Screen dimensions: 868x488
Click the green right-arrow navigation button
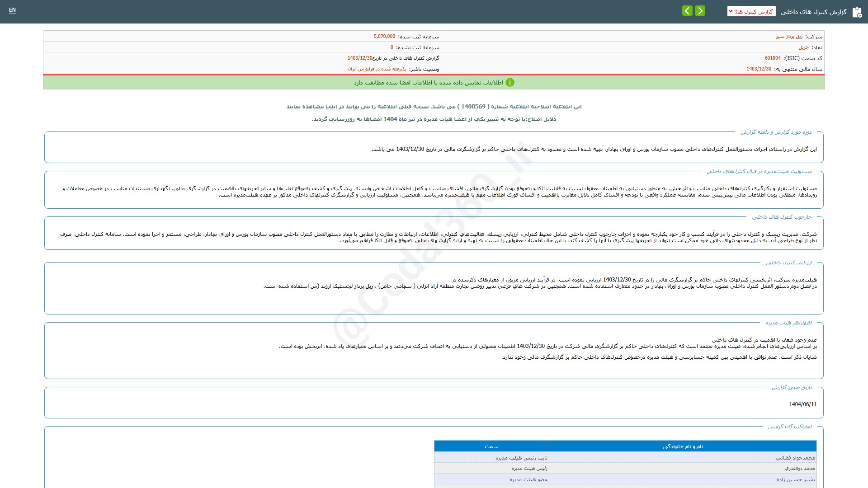(700, 11)
